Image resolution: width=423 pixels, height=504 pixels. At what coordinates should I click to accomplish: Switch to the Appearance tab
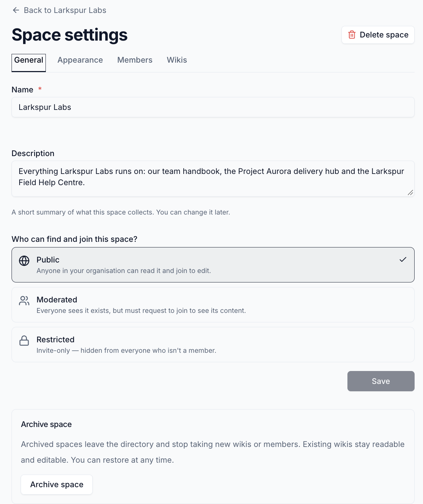[x=80, y=60]
